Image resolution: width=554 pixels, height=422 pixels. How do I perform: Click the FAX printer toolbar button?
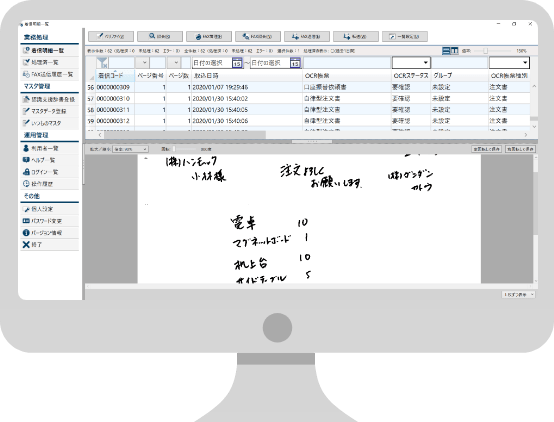pos(209,36)
